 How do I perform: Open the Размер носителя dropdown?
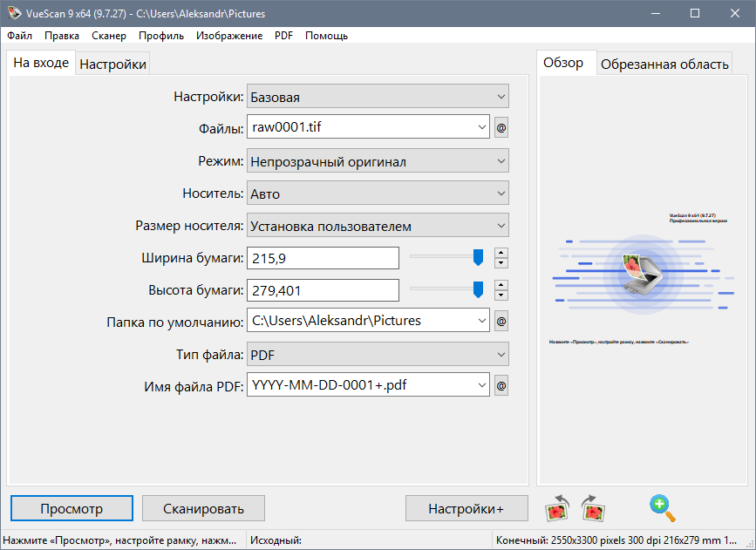pyautogui.click(x=378, y=226)
